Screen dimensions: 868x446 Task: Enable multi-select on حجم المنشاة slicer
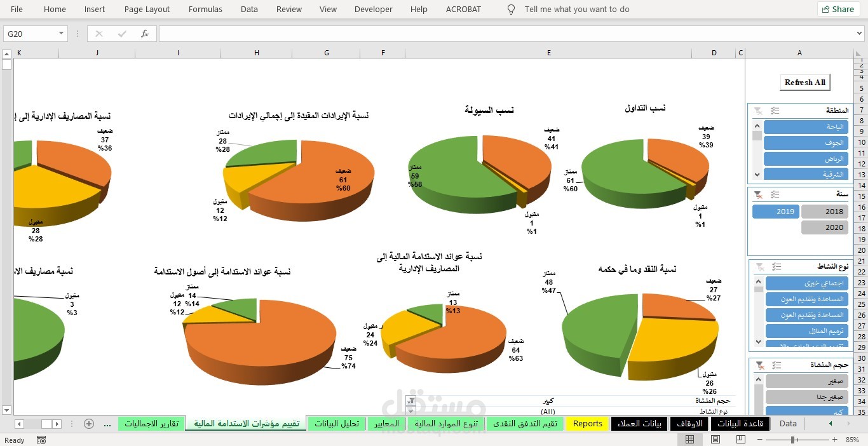pyautogui.click(x=776, y=365)
